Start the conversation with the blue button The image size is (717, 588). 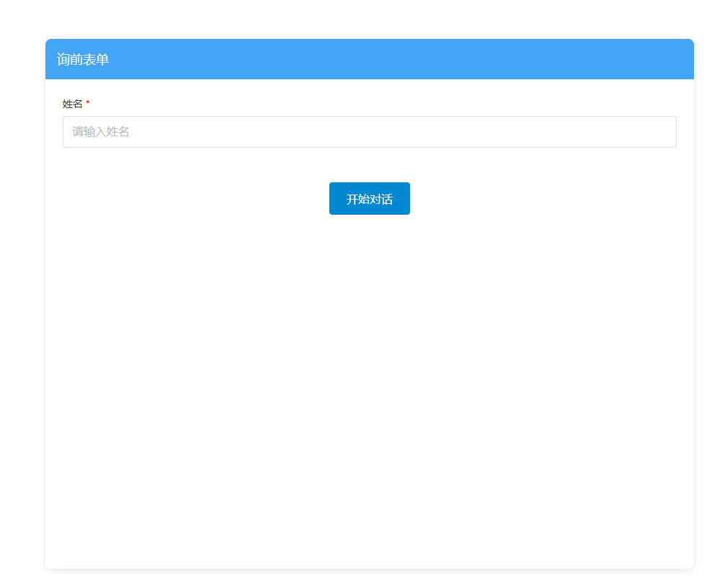(369, 199)
